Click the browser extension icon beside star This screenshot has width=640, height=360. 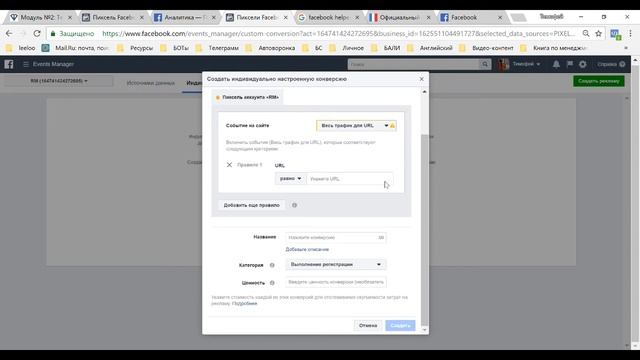(616, 34)
